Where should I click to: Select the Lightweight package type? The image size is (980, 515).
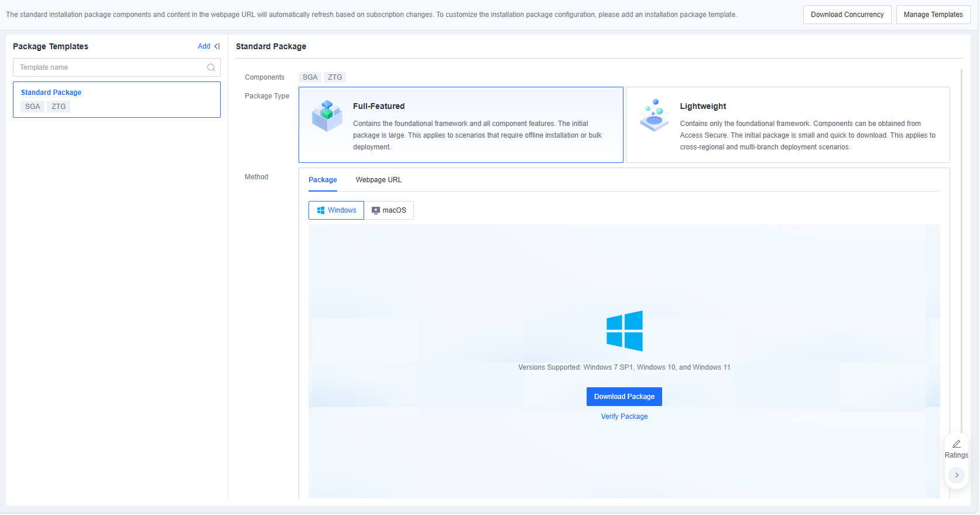click(x=788, y=125)
